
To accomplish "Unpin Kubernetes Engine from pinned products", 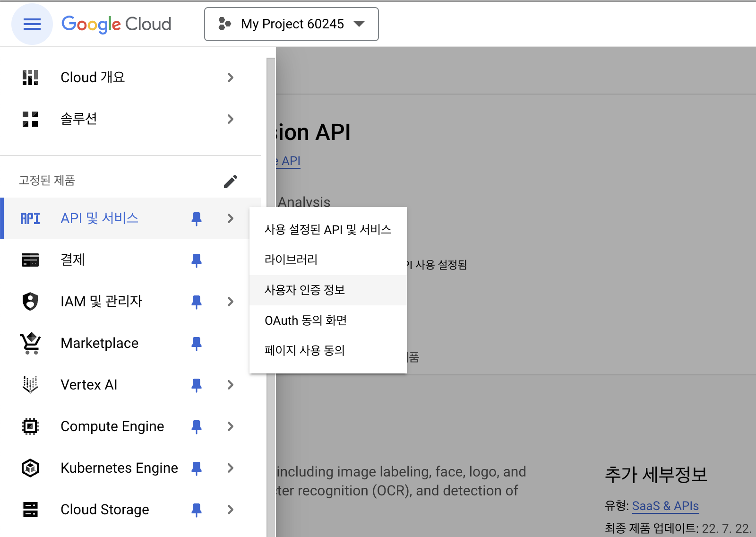I will (197, 468).
